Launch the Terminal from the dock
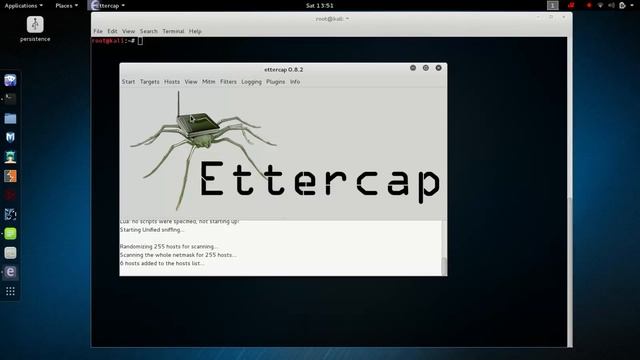 10,99
